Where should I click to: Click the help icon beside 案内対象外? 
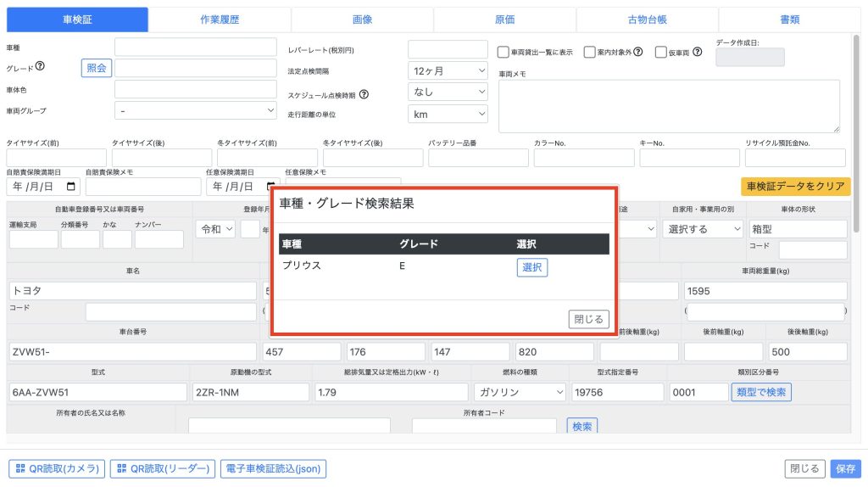[637, 52]
